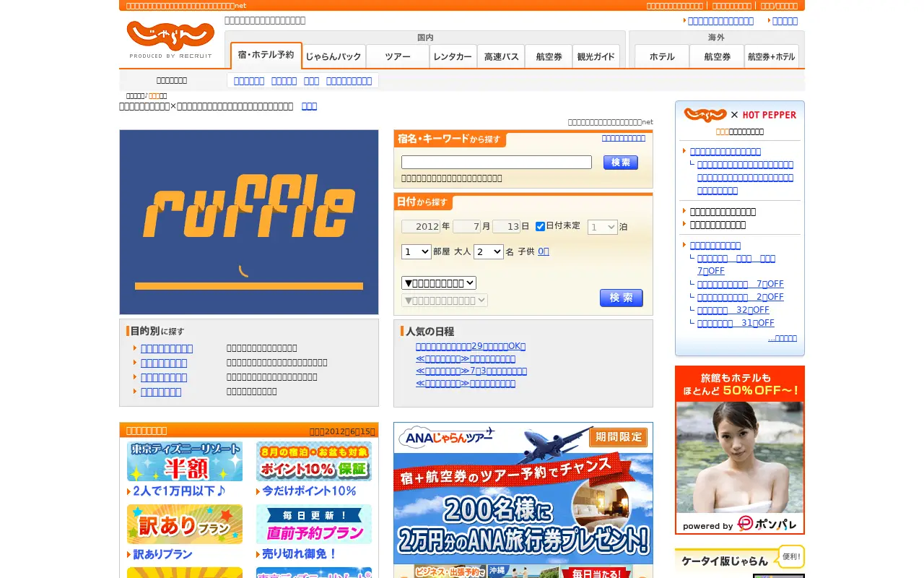Open the 宿・ホテル予約 tab
Image resolution: width=924 pixels, height=578 pixels.
[x=266, y=55]
